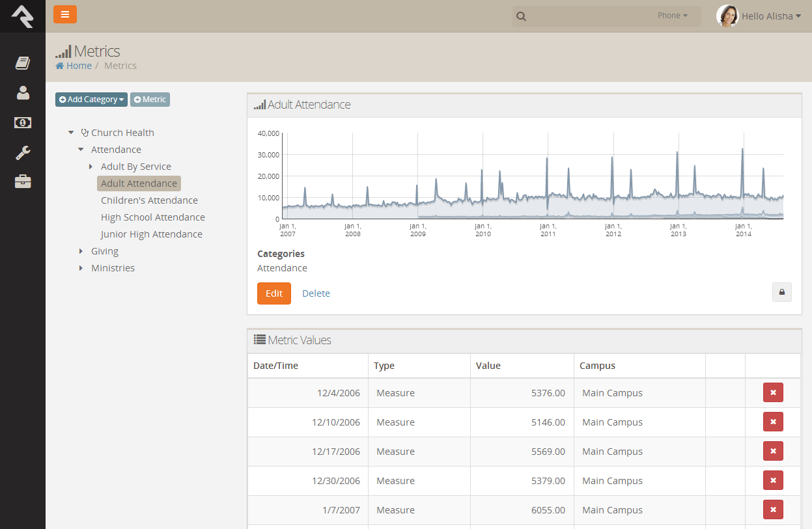Toggle the orange hamburger menu button

(65, 14)
